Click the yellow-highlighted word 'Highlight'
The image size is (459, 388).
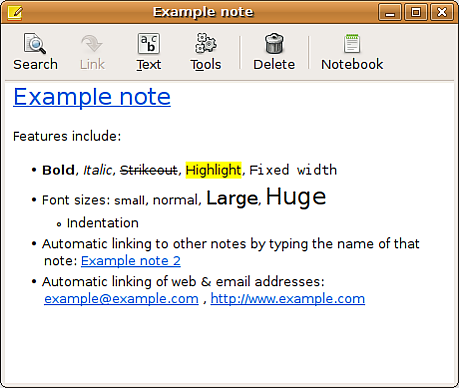[x=213, y=170]
